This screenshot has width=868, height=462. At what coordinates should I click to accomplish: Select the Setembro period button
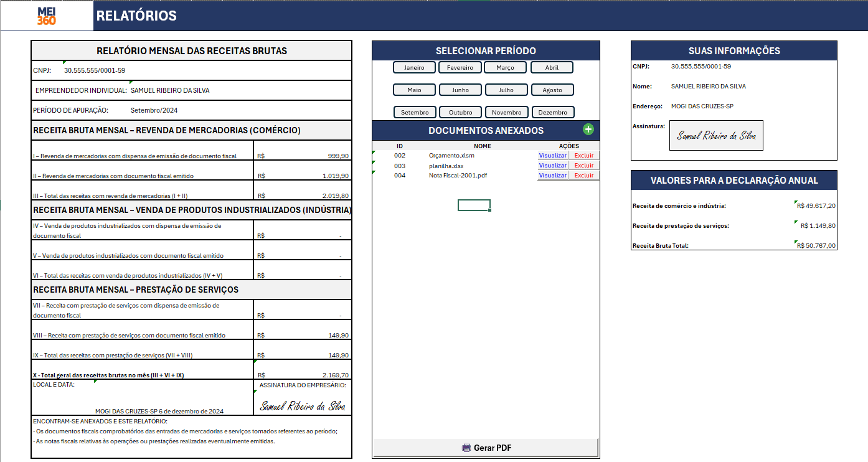[415, 112]
